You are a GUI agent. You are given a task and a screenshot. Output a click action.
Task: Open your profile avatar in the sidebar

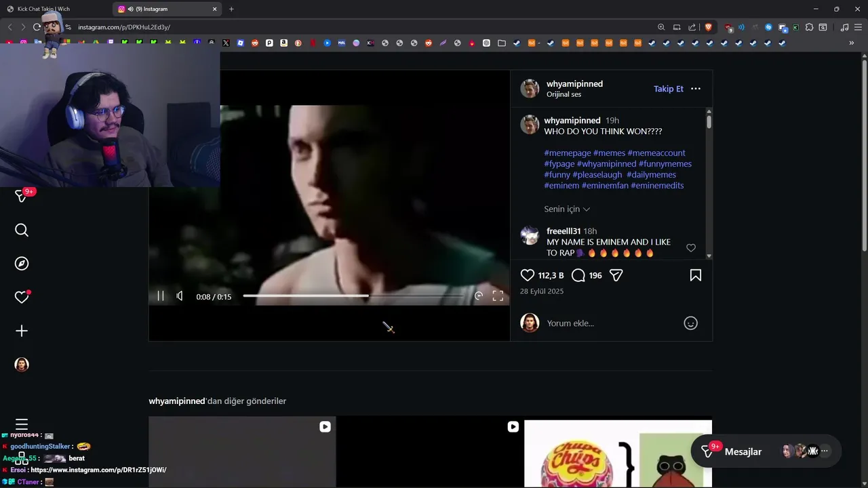pyautogui.click(x=22, y=365)
